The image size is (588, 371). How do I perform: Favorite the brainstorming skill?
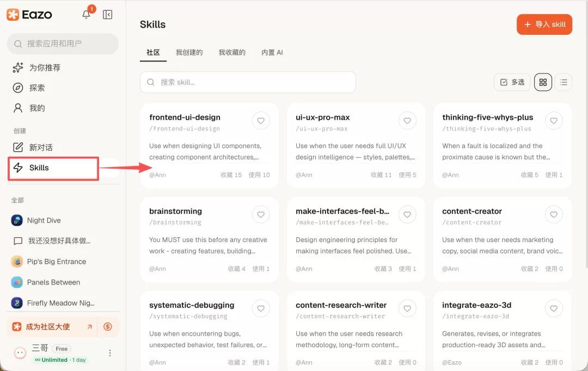click(x=261, y=215)
